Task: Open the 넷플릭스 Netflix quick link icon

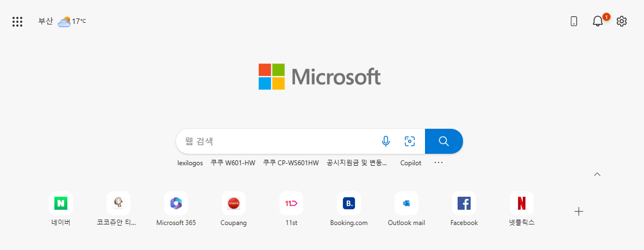Action: [522, 203]
